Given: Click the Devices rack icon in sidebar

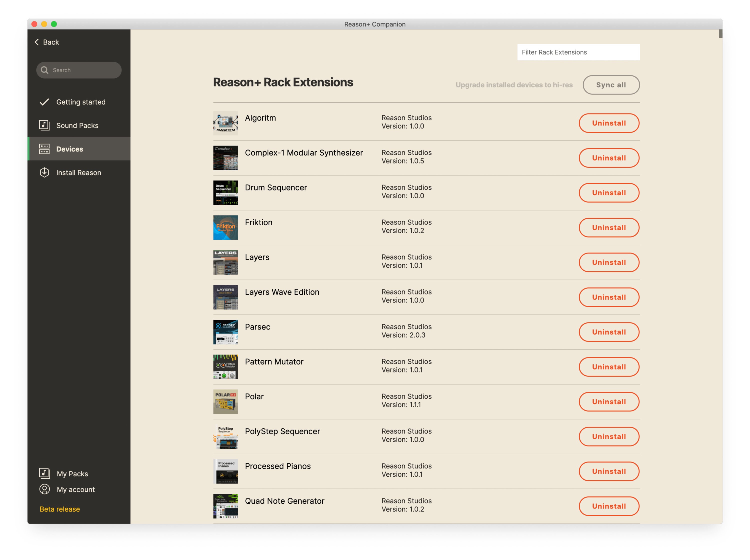Looking at the screenshot, I should click(44, 149).
